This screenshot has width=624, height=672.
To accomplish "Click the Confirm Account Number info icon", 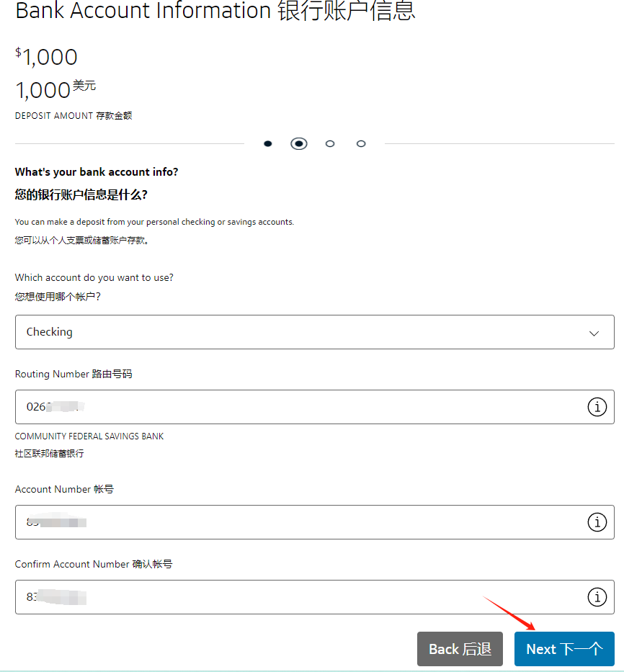I will pyautogui.click(x=597, y=597).
